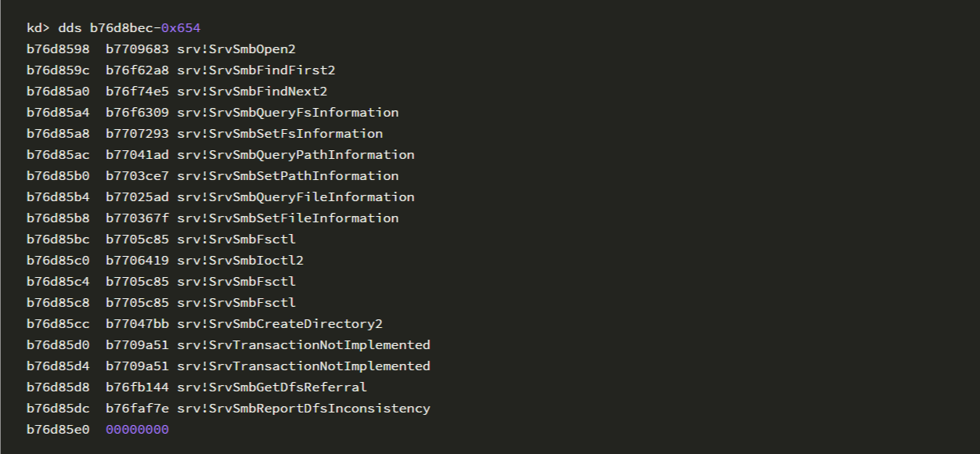
Task: Click srv!SrvSmbQueryFileInformation symbol text
Action: (296, 197)
